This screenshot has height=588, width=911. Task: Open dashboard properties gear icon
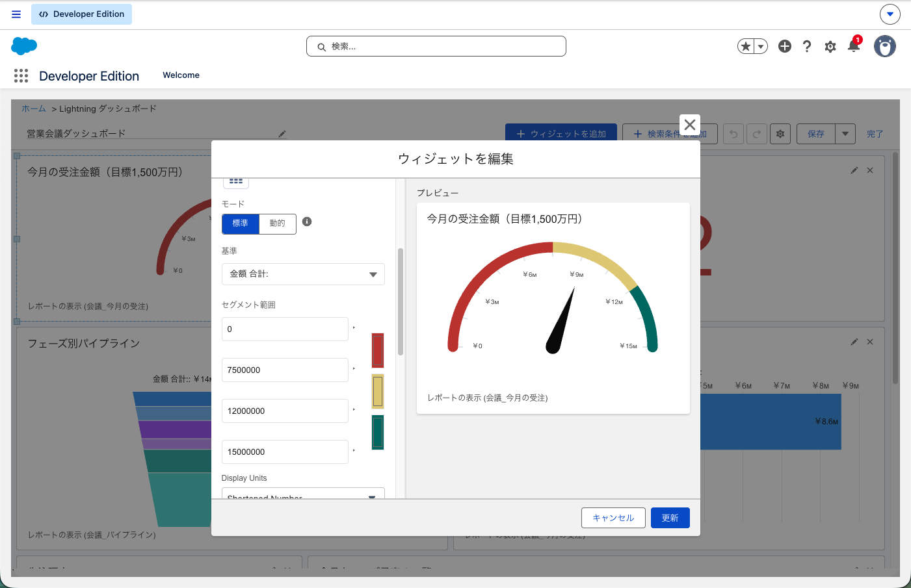pyautogui.click(x=780, y=134)
